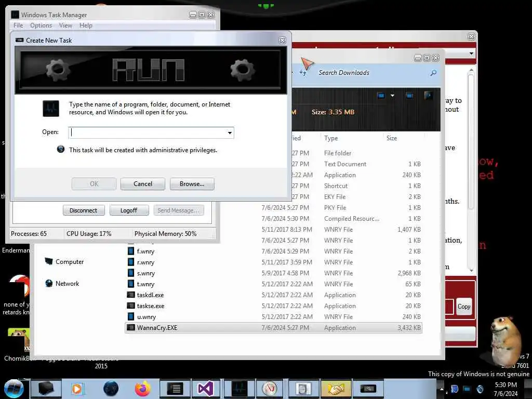Click the Copy button in the red window
Image resolution: width=532 pixels, height=399 pixels.
[x=464, y=307]
